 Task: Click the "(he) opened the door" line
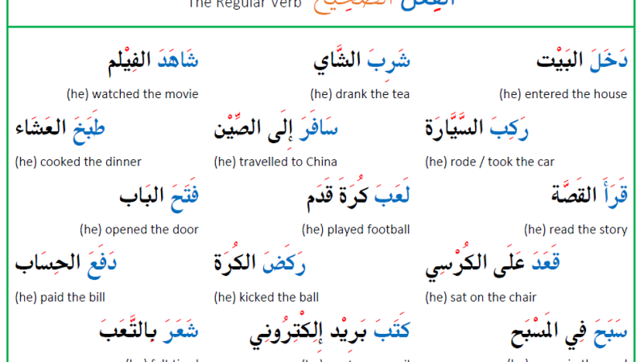tap(139, 230)
